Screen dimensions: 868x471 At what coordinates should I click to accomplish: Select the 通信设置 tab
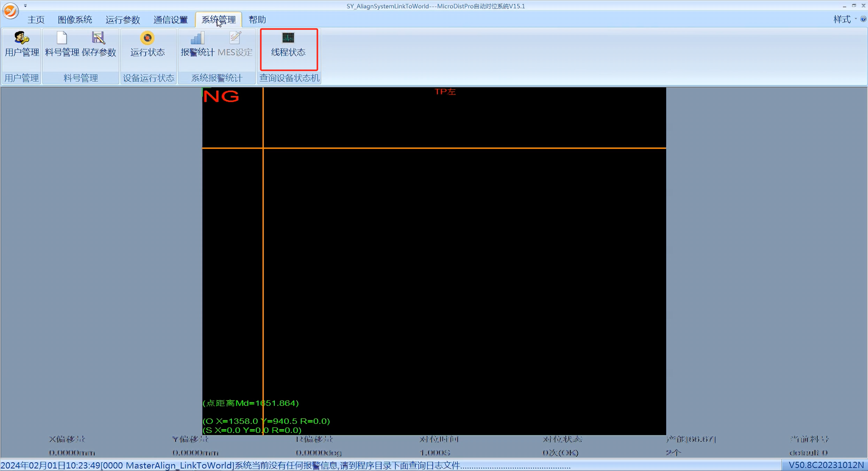(170, 20)
